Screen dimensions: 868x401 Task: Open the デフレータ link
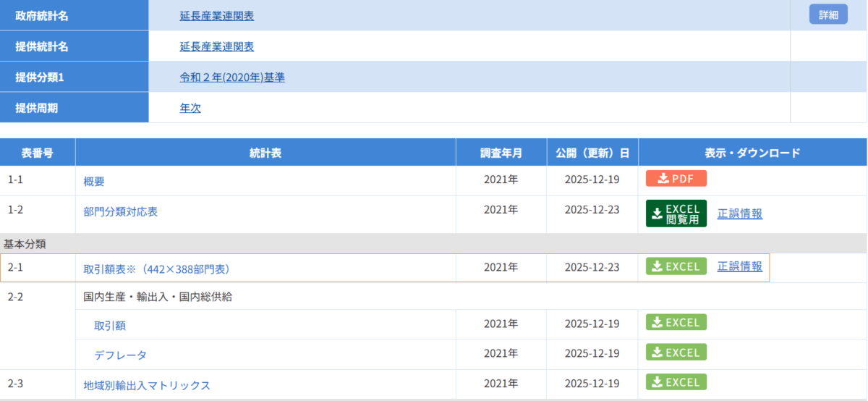click(120, 355)
